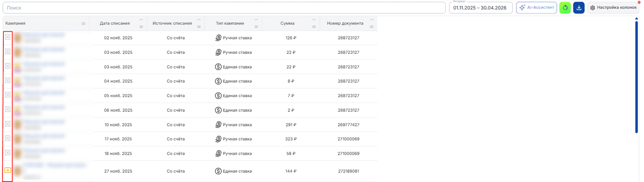Click the crossed status box in 10 нояб. row
This screenshot has width=644, height=182.
click(x=8, y=124)
